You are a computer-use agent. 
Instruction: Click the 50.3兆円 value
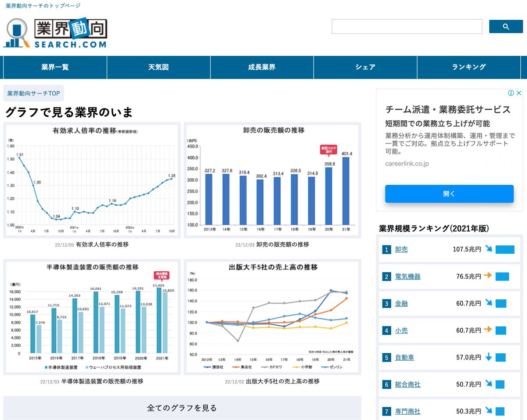469,412
